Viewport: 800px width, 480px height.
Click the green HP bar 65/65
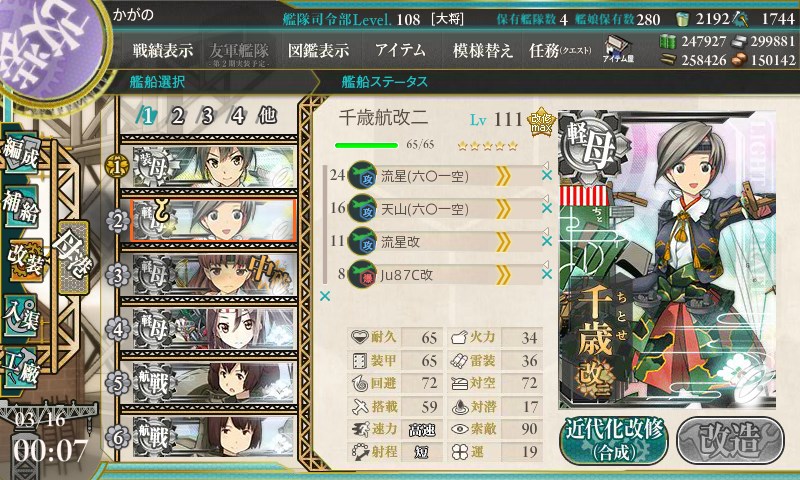point(366,145)
